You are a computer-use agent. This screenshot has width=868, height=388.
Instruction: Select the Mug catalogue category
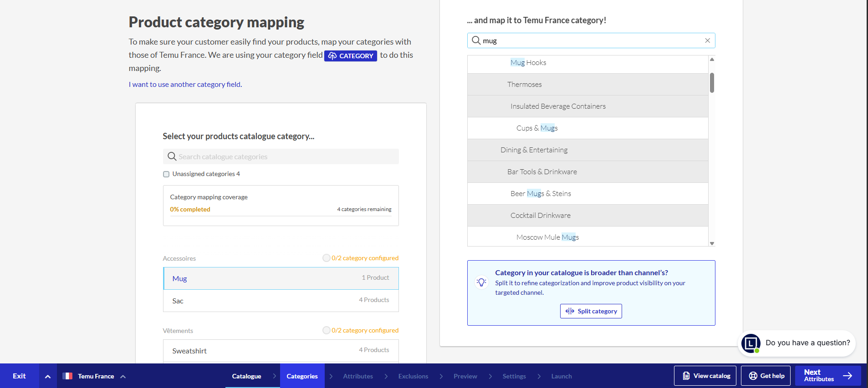point(281,278)
